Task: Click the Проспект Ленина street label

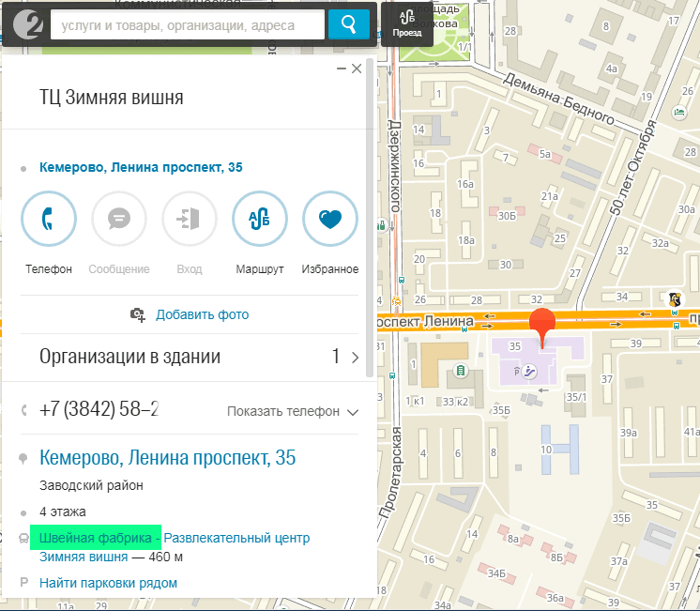Action: point(425,321)
